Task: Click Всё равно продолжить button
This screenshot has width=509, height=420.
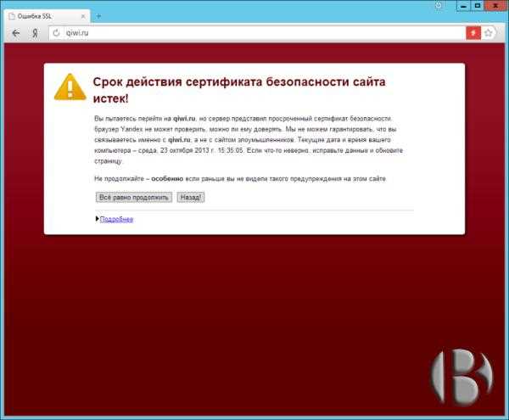Action: pyautogui.click(x=134, y=198)
